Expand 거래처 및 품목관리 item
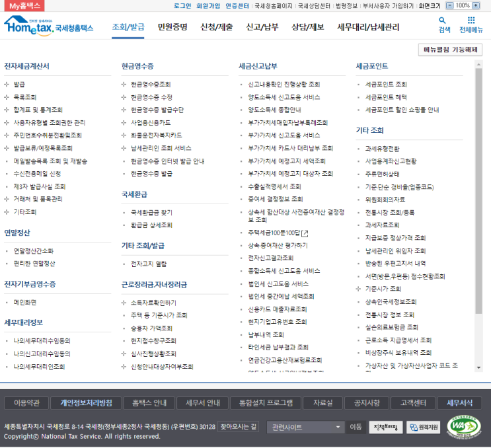The image size is (491, 448). (6, 199)
